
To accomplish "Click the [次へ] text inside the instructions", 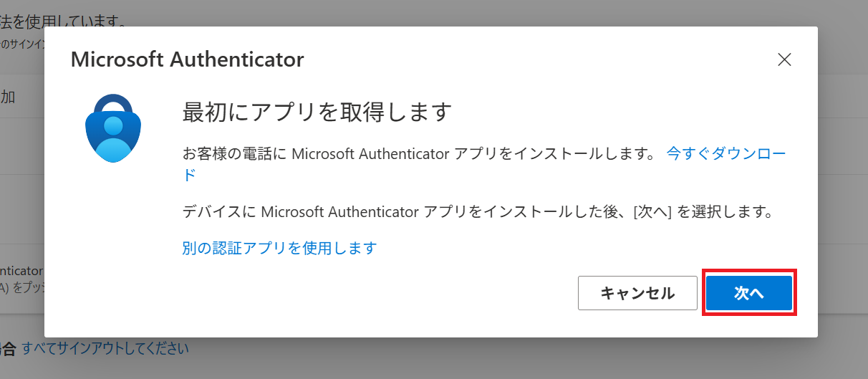I will 652,212.
